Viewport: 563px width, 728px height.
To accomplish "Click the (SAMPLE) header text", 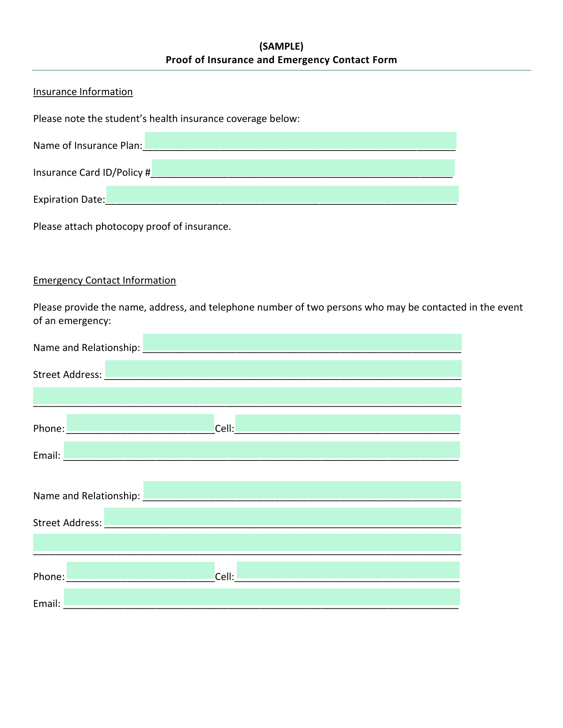I will coord(281,46).
